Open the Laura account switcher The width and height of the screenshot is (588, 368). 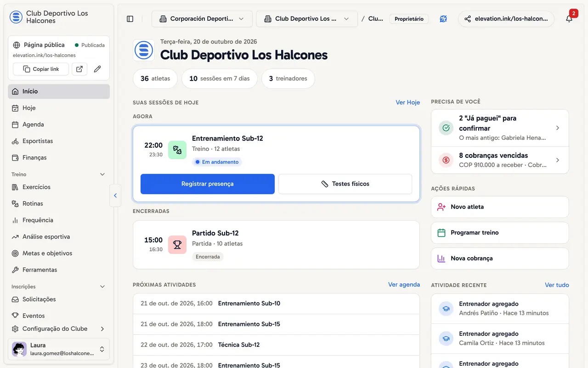coord(59,349)
